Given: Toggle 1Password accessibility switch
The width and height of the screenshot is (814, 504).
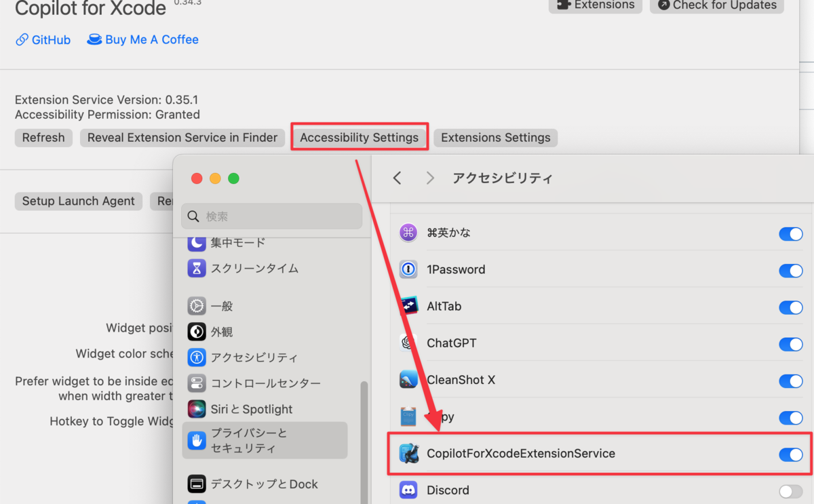Looking at the screenshot, I should pyautogui.click(x=791, y=271).
